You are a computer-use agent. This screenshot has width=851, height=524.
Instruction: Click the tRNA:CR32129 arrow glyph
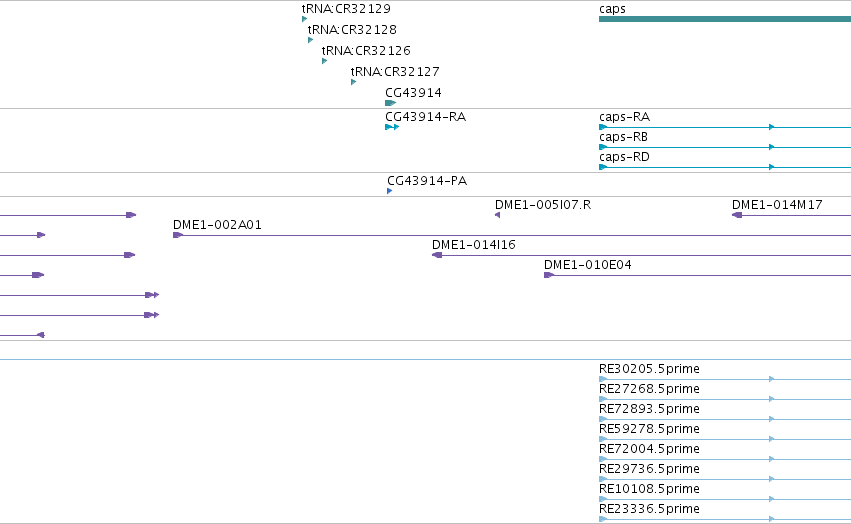[x=304, y=19]
